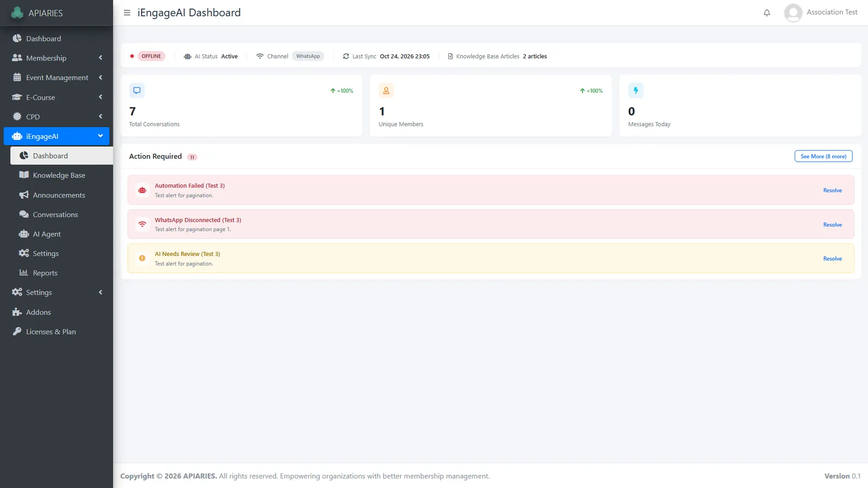The height and width of the screenshot is (488, 868).
Task: Click the AI Status robot icon
Action: pos(188,56)
